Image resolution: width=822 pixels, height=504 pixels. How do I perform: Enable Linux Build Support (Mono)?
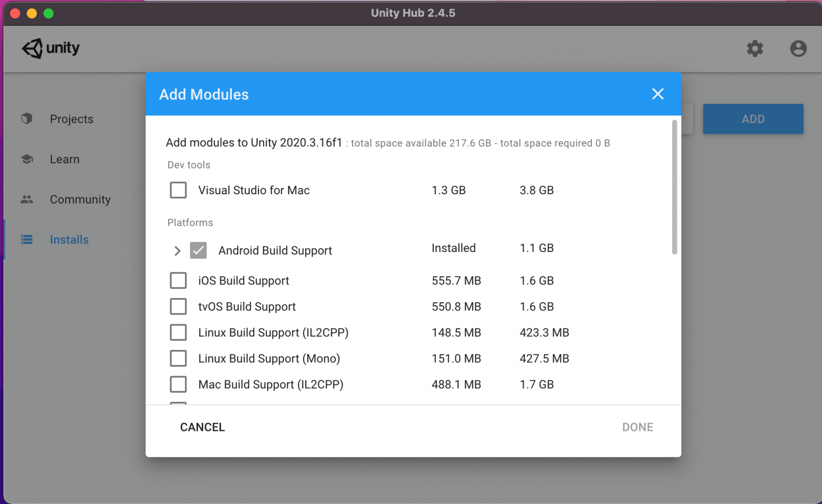tap(178, 358)
